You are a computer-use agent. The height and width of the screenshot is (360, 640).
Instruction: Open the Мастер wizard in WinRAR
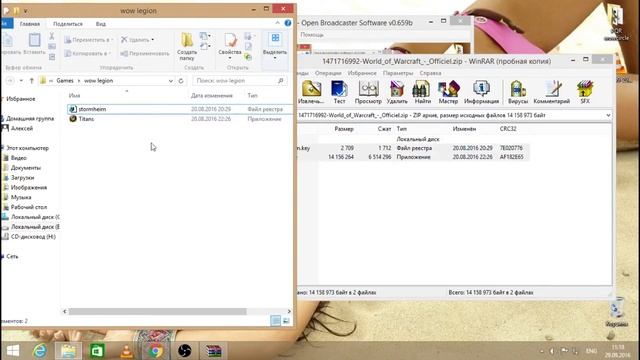(x=448, y=92)
